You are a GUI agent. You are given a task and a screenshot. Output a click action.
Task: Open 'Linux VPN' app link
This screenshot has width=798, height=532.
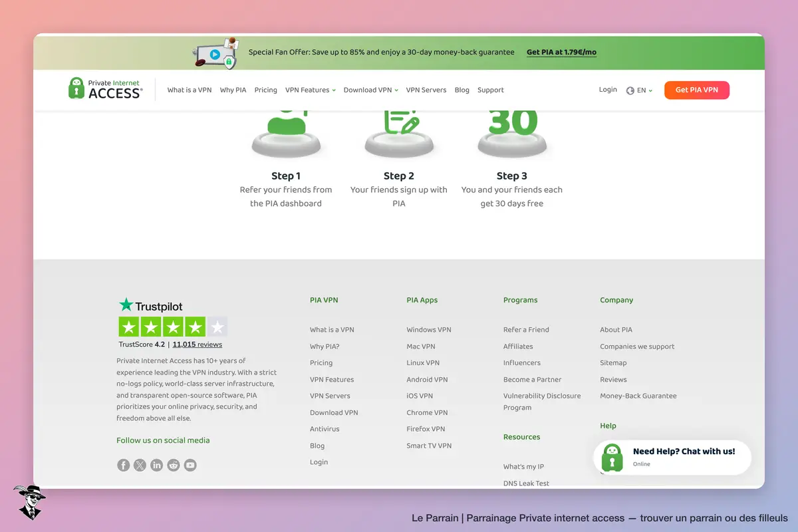click(x=423, y=363)
